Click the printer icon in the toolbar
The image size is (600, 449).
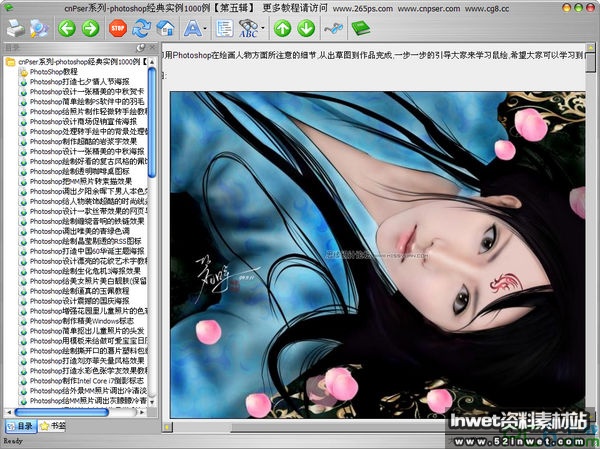16,28
